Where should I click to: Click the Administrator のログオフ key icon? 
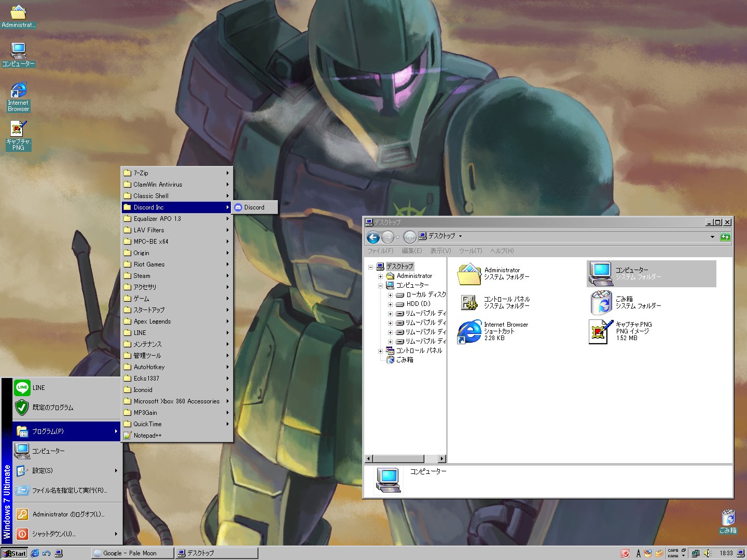[22, 514]
